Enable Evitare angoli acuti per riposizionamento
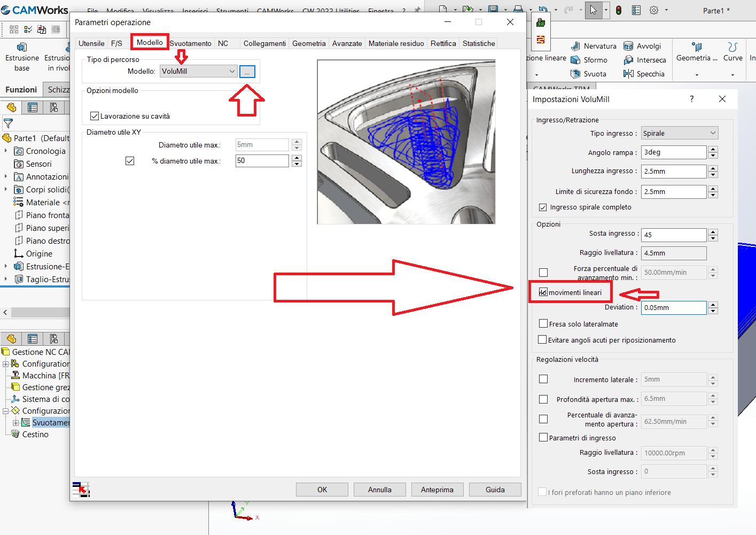 coord(543,339)
